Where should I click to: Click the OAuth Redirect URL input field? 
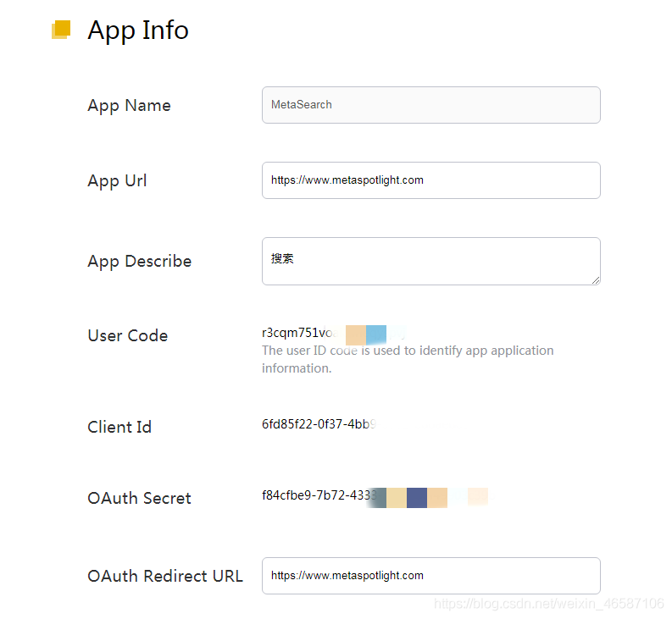point(431,576)
